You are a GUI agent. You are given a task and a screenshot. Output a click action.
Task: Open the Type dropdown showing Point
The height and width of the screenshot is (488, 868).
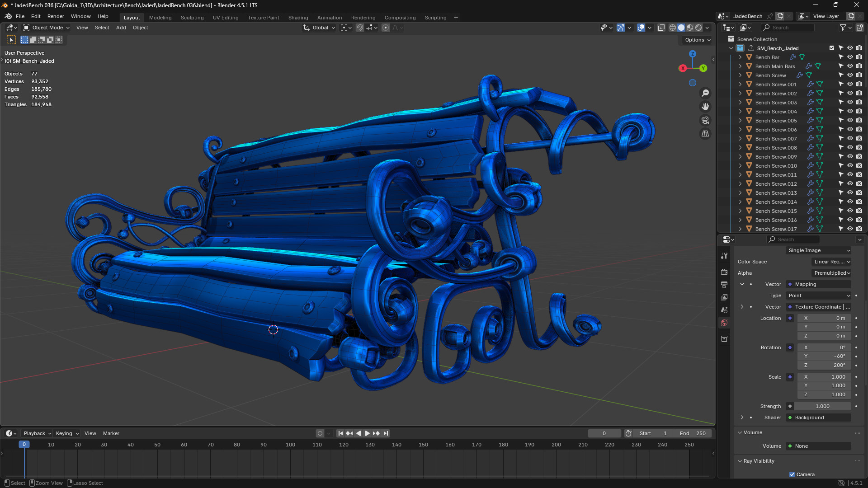(818, 296)
